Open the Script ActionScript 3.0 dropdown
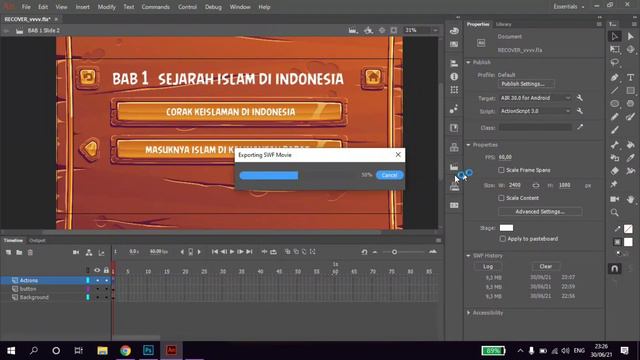 click(x=536, y=111)
